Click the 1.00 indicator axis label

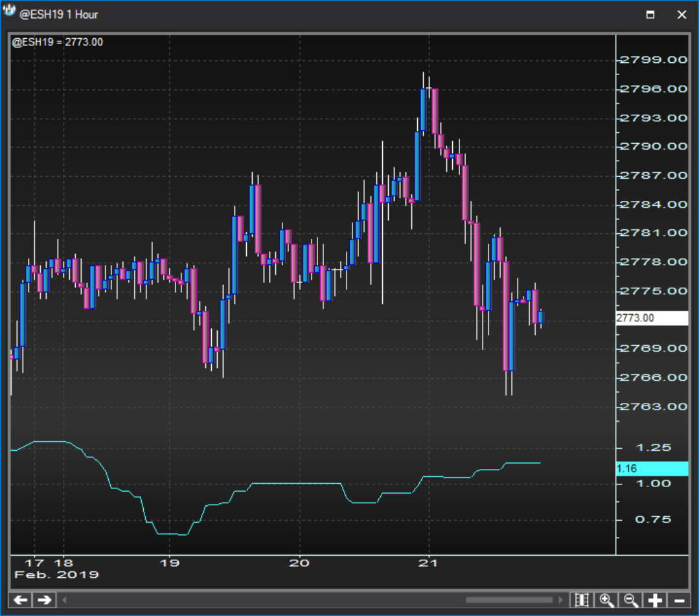654,484
